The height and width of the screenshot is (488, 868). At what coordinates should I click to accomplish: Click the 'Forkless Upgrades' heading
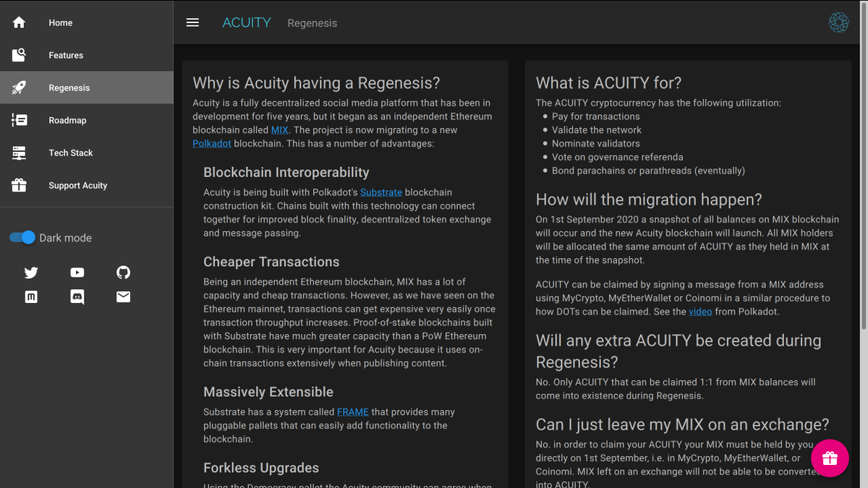[261, 468]
